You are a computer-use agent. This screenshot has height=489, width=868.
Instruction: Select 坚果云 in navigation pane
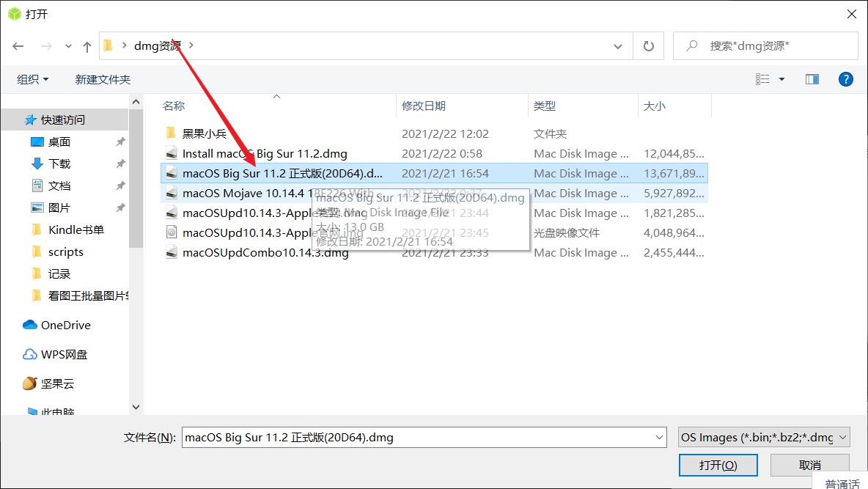[x=57, y=383]
